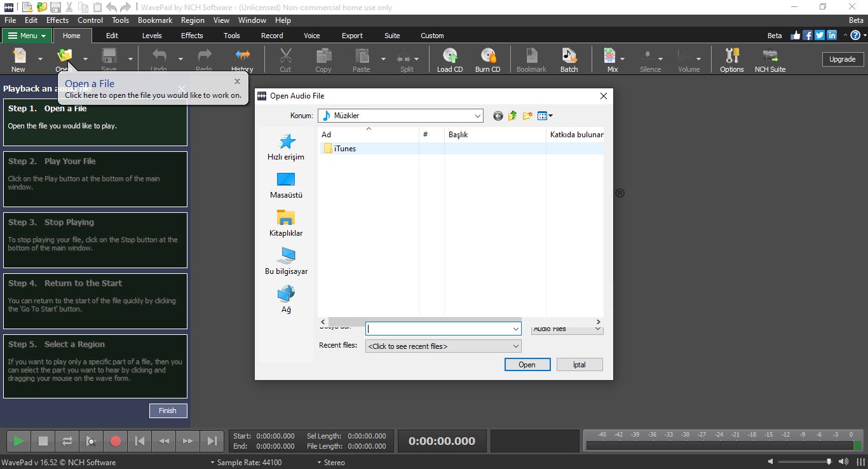
Task: Click the Play button in transport bar
Action: pos(19,440)
